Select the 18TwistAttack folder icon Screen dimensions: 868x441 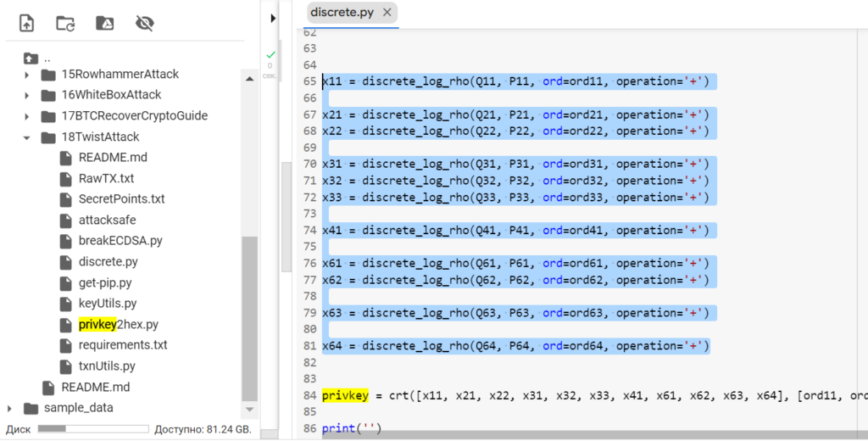(48, 137)
